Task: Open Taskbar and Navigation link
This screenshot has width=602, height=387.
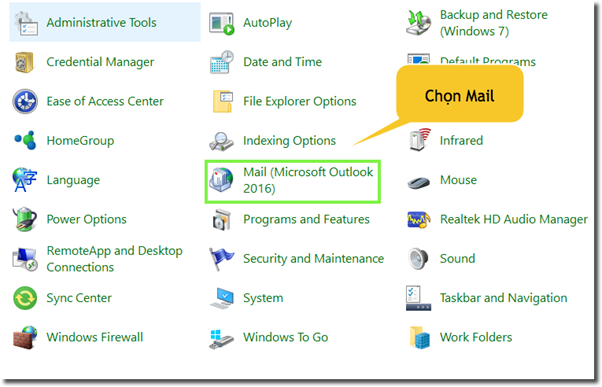Action: click(503, 298)
